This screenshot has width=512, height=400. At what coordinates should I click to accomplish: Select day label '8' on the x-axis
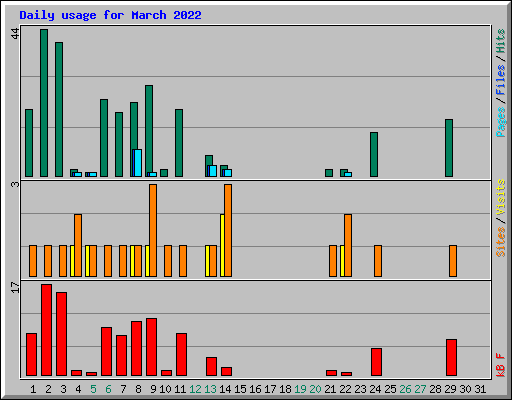click(x=138, y=389)
